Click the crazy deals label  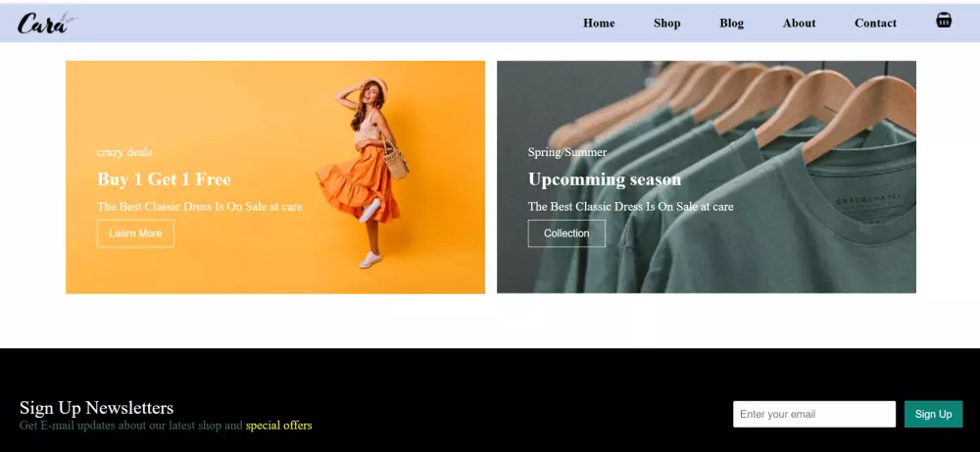click(124, 152)
